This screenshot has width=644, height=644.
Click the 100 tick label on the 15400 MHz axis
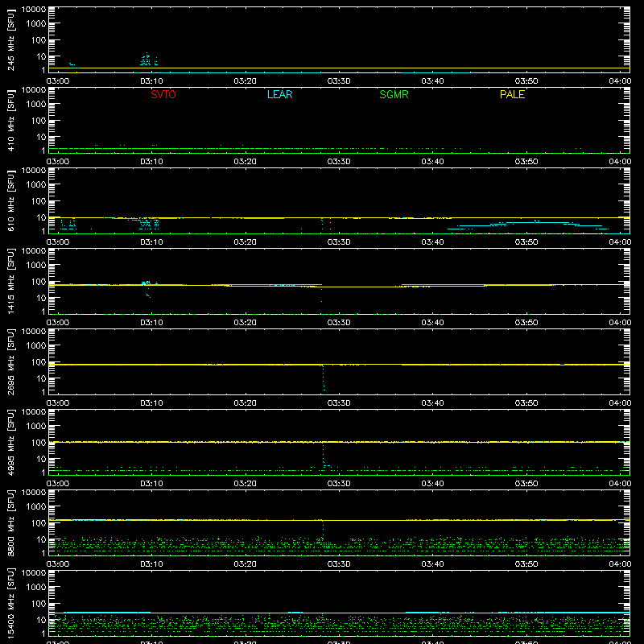[x=39, y=604]
